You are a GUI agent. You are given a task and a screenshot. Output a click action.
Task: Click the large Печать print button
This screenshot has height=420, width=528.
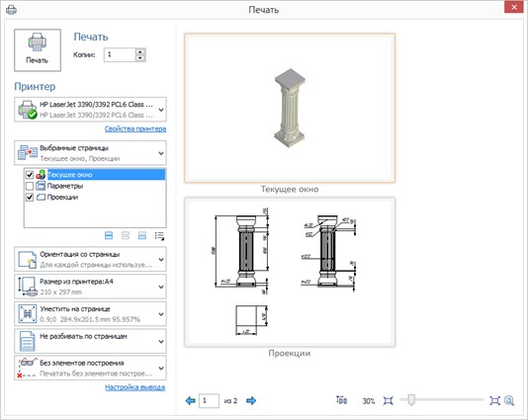point(38,50)
